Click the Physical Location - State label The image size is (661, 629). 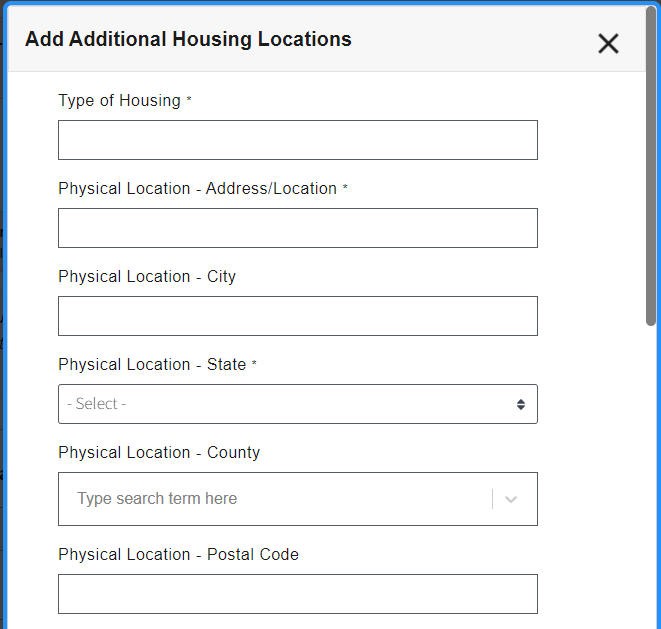coord(152,365)
